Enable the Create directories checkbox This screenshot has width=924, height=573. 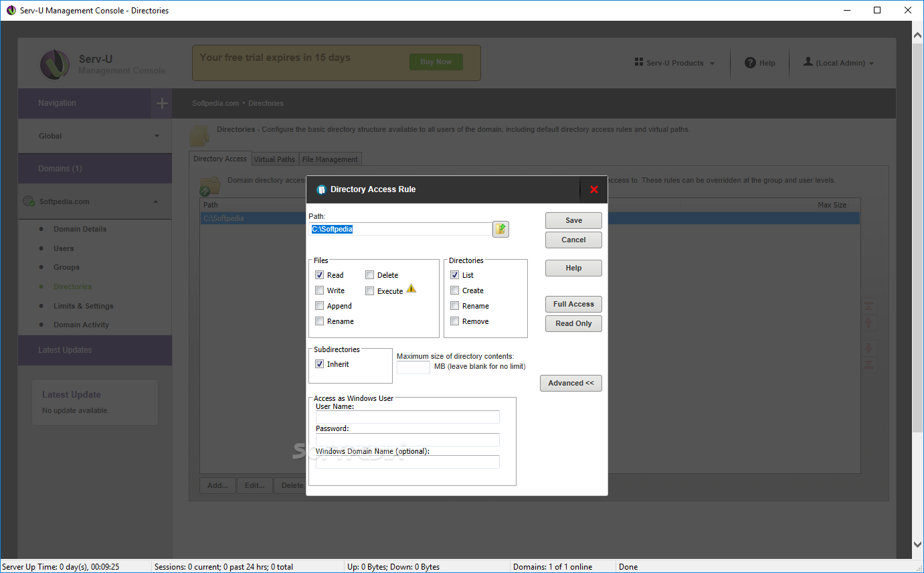[x=455, y=291]
